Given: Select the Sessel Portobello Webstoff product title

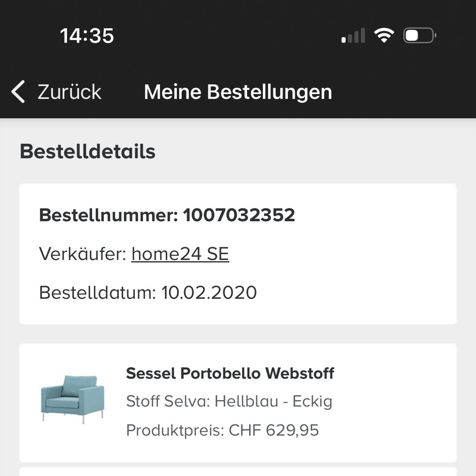Looking at the screenshot, I should (x=230, y=373).
